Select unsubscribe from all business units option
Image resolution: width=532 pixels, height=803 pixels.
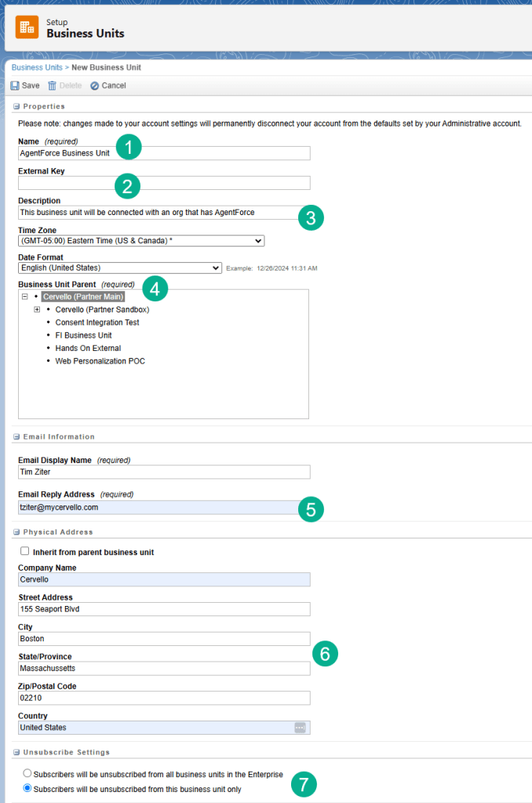[x=28, y=774]
